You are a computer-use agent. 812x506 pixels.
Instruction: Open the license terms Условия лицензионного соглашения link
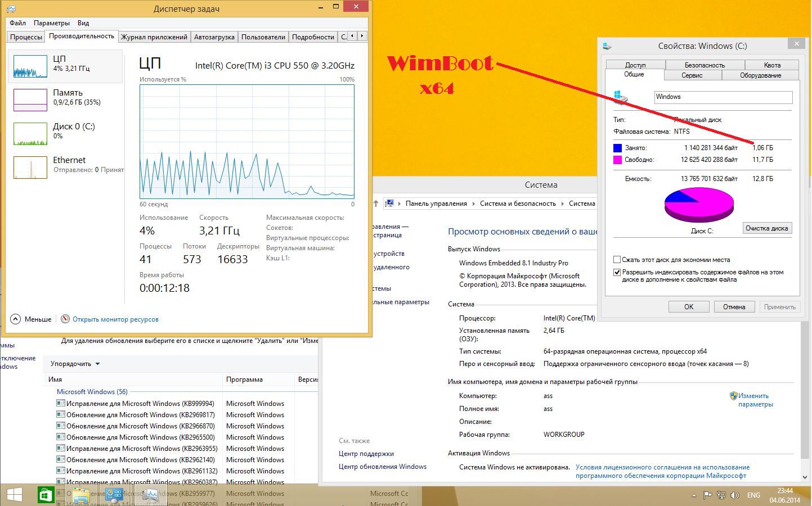click(662, 471)
